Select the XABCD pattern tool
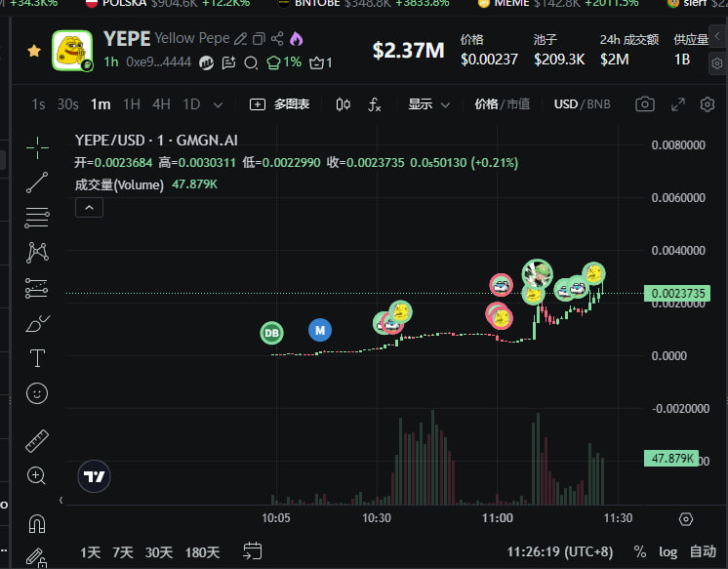This screenshot has width=728, height=569. click(37, 253)
